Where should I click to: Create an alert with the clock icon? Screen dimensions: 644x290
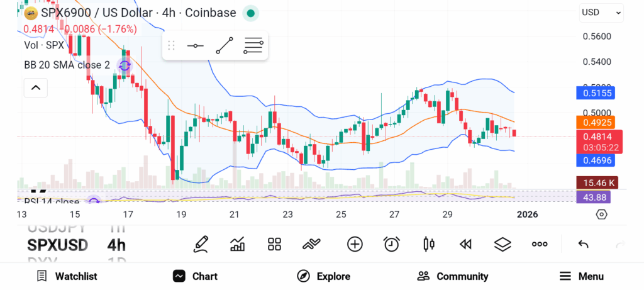tap(392, 244)
